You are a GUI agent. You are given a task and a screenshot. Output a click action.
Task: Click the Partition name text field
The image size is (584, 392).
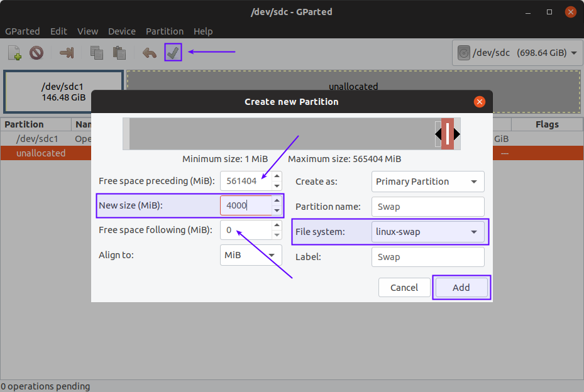click(428, 207)
